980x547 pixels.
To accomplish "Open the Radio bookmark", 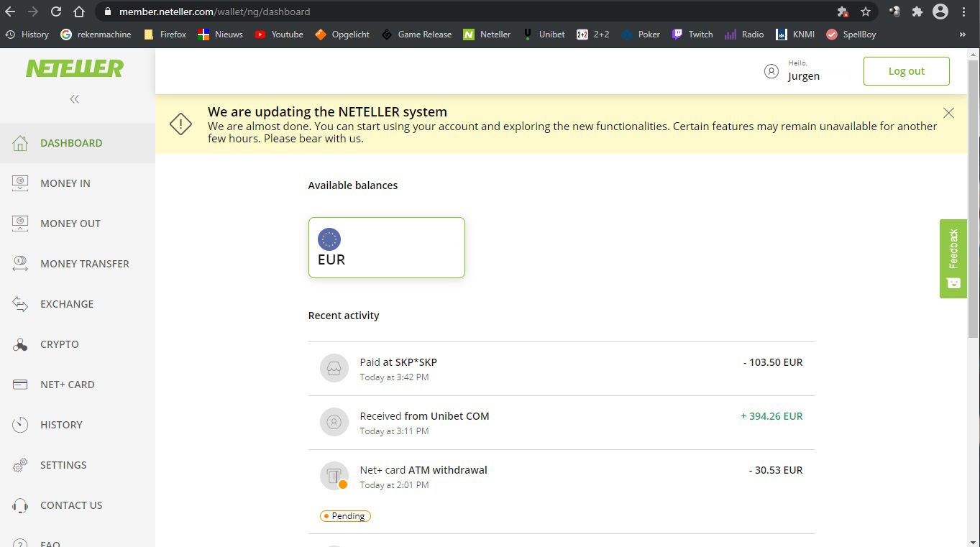I will pos(744,35).
